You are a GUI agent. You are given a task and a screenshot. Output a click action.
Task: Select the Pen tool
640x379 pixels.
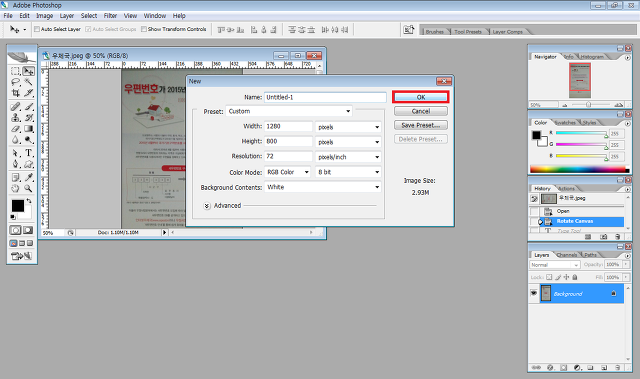tap(16, 164)
